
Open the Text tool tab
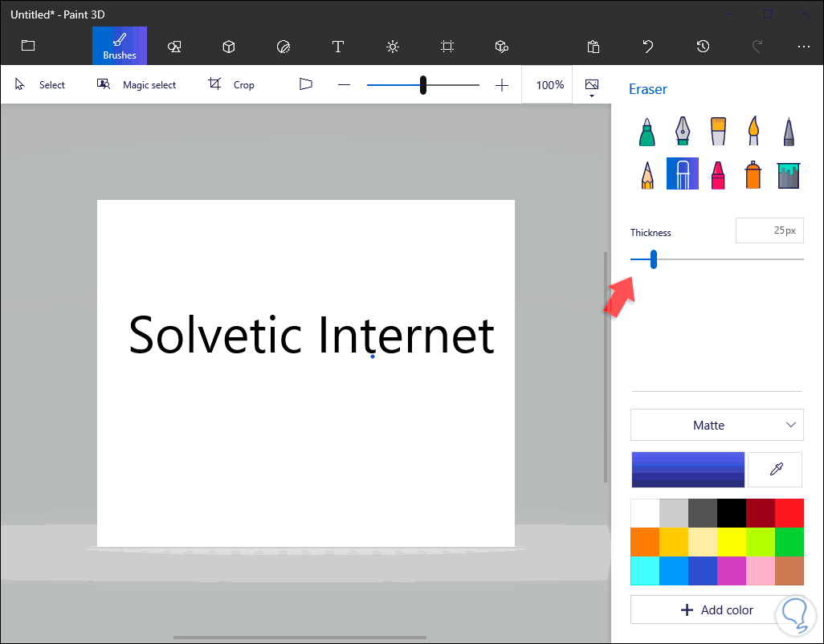pyautogui.click(x=338, y=47)
